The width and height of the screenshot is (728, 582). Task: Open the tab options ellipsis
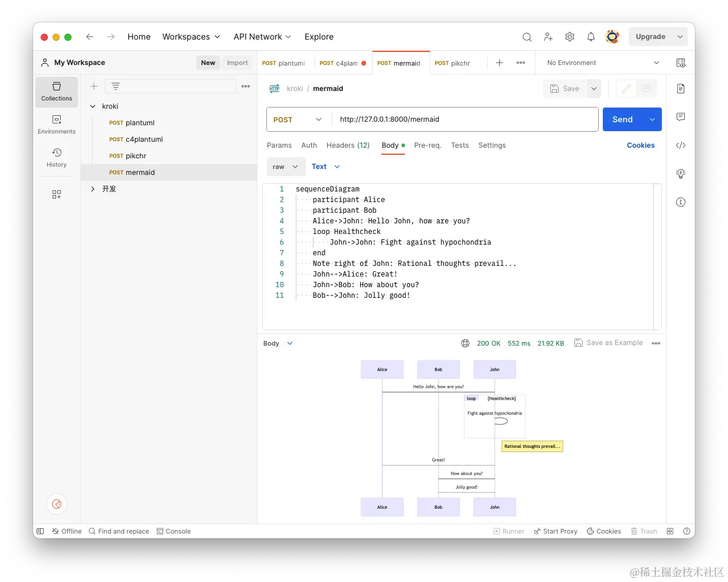coord(521,63)
